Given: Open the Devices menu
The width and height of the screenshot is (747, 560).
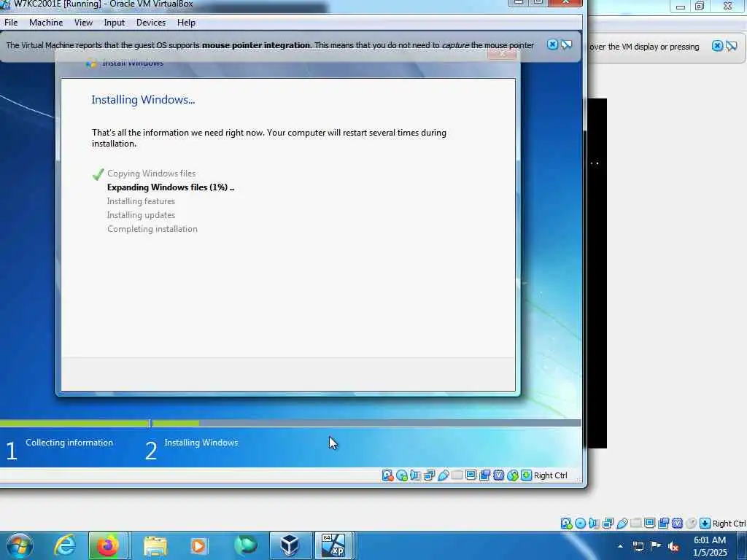Looking at the screenshot, I should pos(151,23).
